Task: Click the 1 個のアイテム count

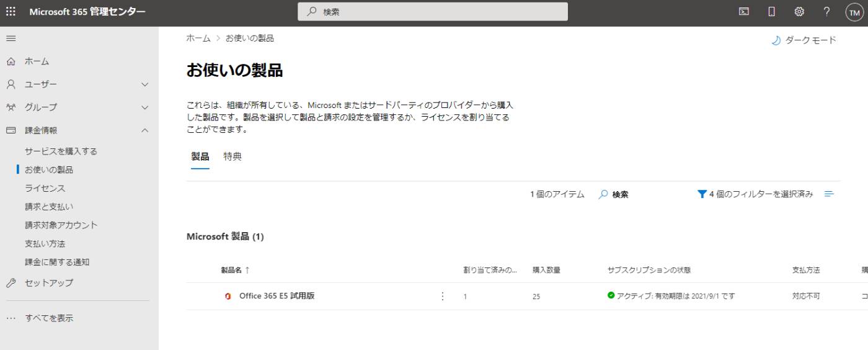Action: tap(557, 194)
